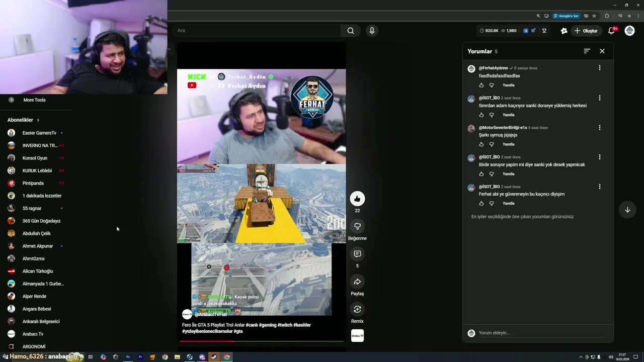Open the notifications bell

click(x=611, y=31)
